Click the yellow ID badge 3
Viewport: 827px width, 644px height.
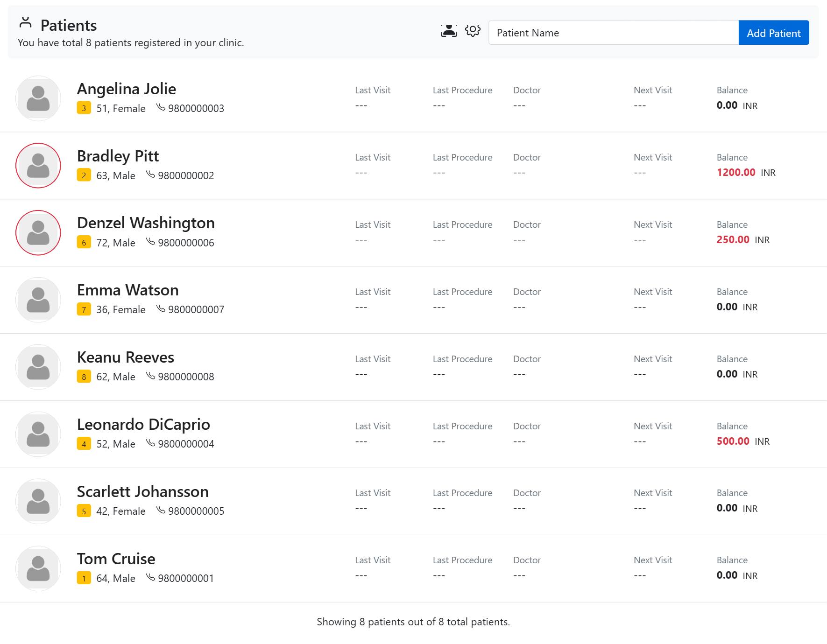[x=84, y=108]
